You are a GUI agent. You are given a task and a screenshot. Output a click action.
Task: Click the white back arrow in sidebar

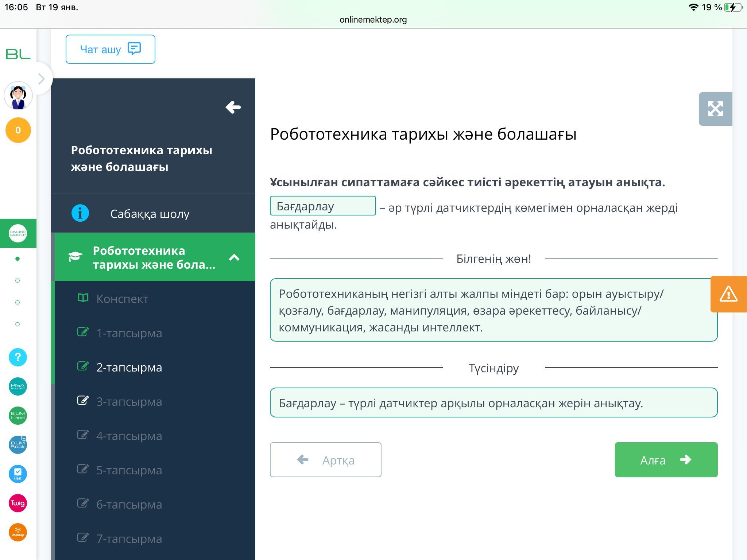pyautogui.click(x=233, y=107)
